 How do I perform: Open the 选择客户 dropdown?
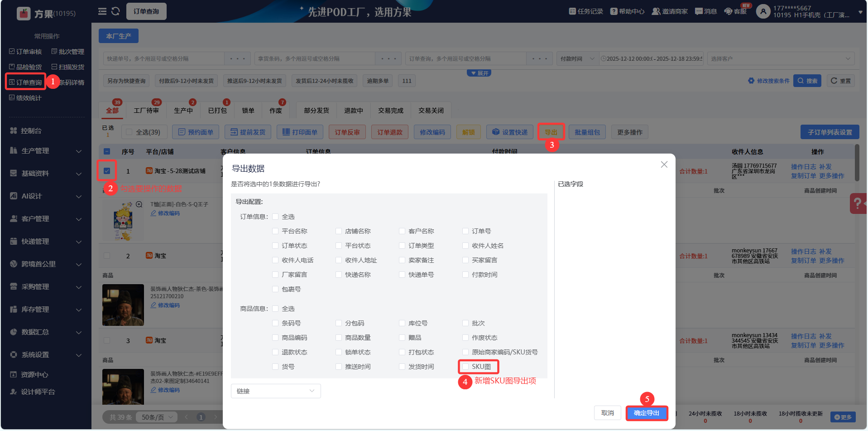pos(781,58)
